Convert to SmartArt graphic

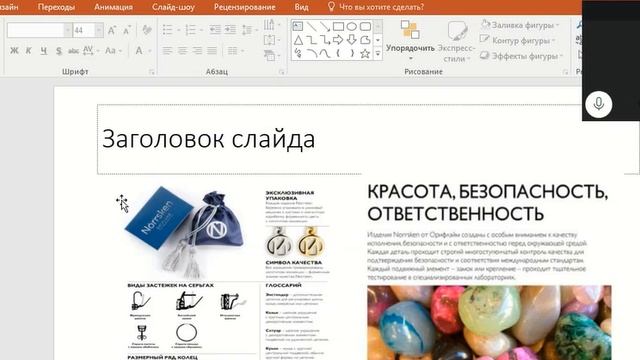pos(272,55)
